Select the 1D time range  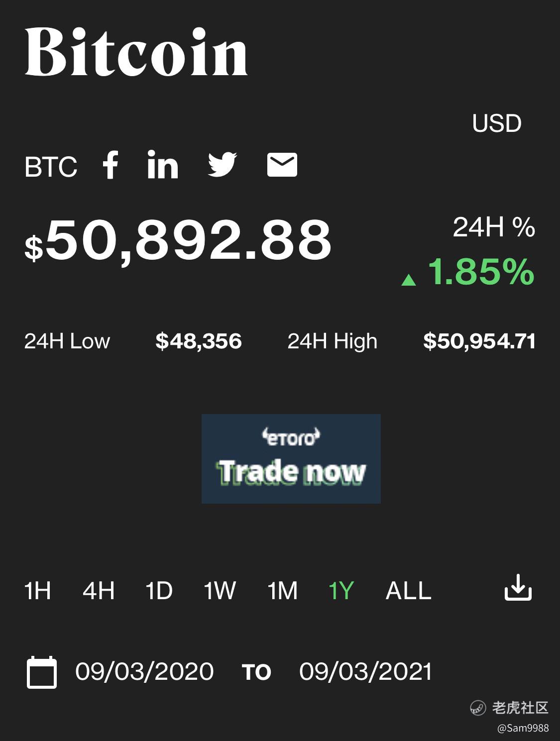click(x=159, y=591)
